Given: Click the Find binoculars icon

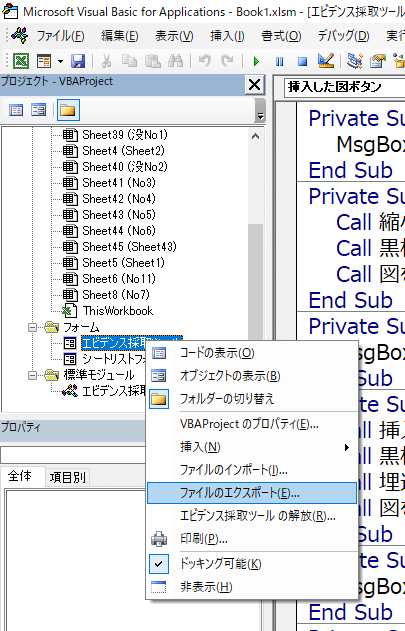Looking at the screenshot, I should (176, 61).
